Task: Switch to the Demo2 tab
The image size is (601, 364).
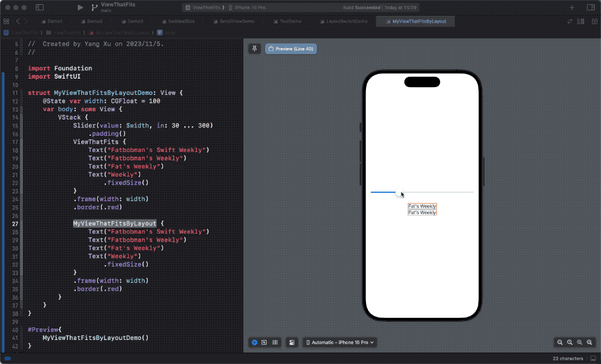Action: point(91,22)
